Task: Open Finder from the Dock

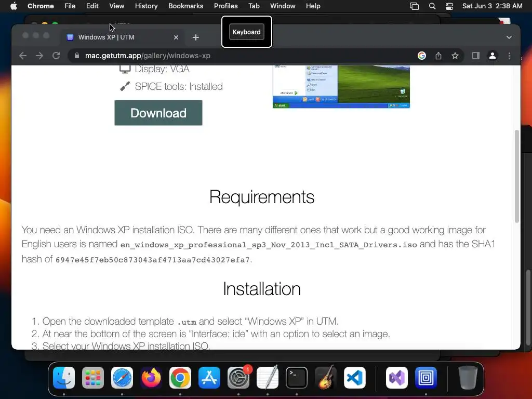Action: tap(64, 378)
